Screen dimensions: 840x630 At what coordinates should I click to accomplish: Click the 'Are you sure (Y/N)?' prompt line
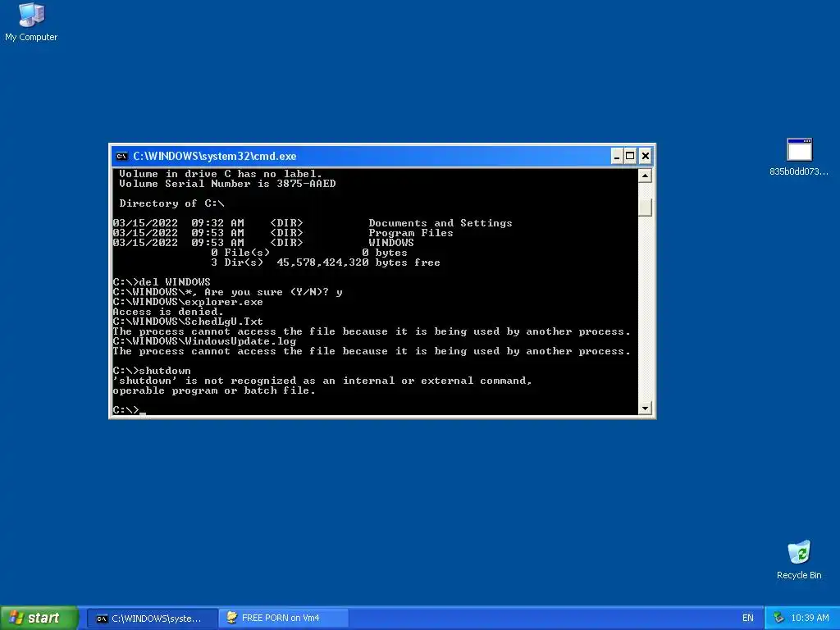click(227, 292)
